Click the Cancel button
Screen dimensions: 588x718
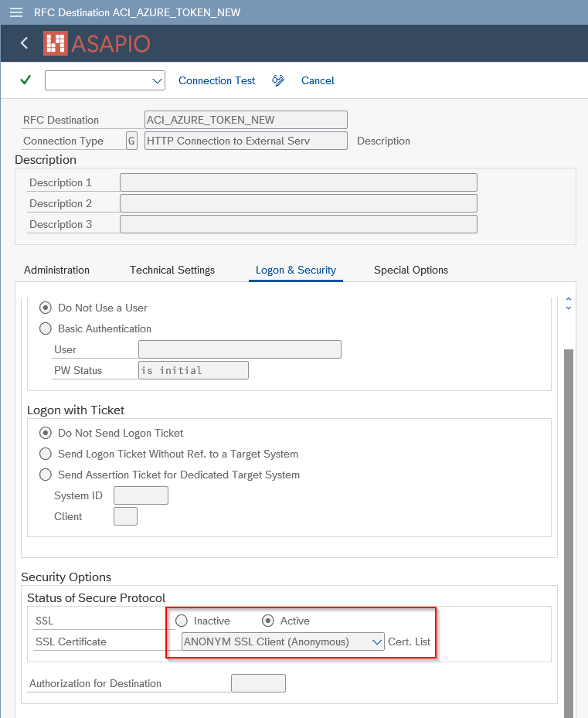(x=318, y=80)
